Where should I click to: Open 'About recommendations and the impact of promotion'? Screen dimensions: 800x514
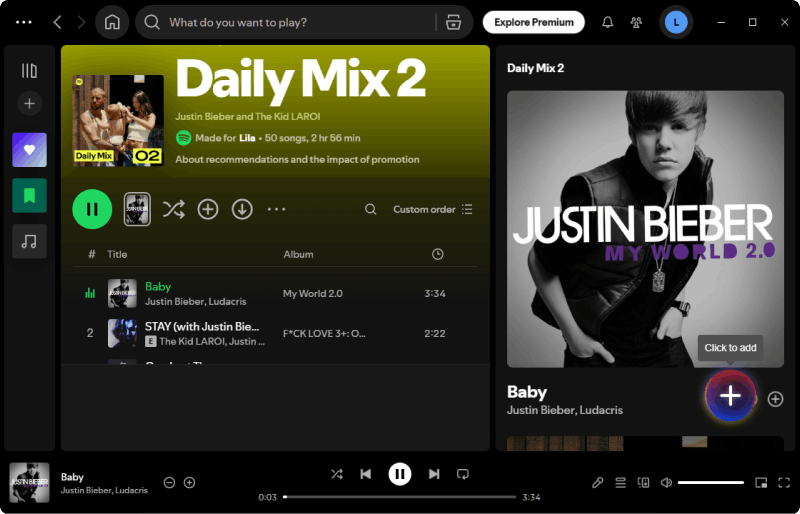(x=297, y=159)
